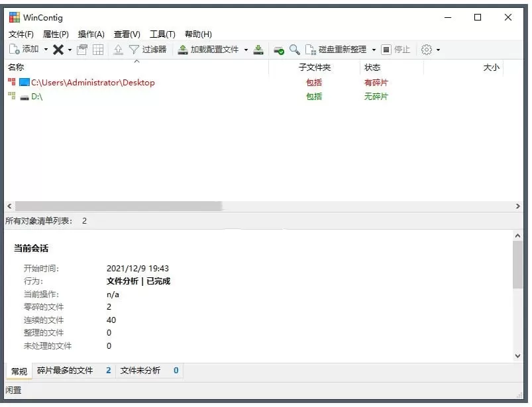The height and width of the screenshot is (407, 532).
Task: Click the black X remove icon
Action: tap(58, 50)
